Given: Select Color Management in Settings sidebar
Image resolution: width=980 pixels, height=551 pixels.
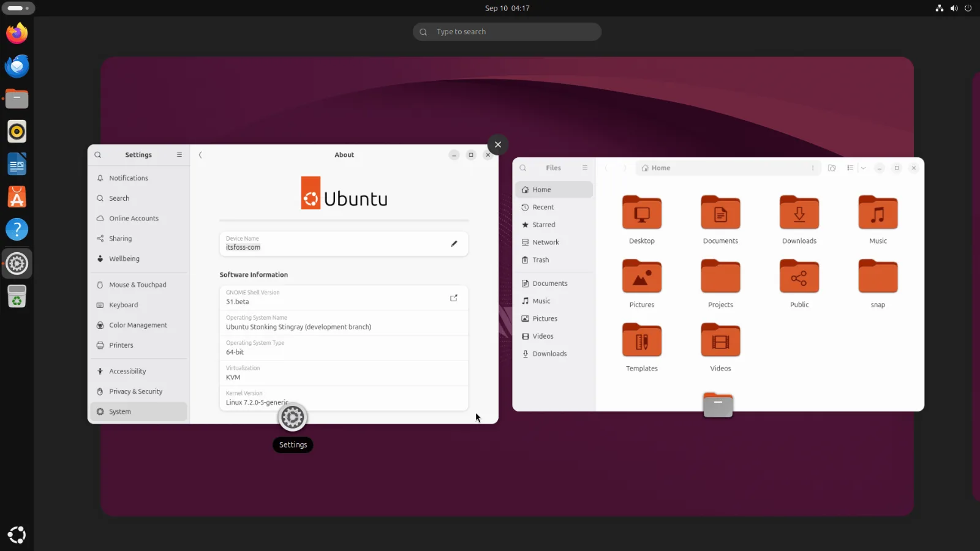Looking at the screenshot, I should [x=138, y=325].
